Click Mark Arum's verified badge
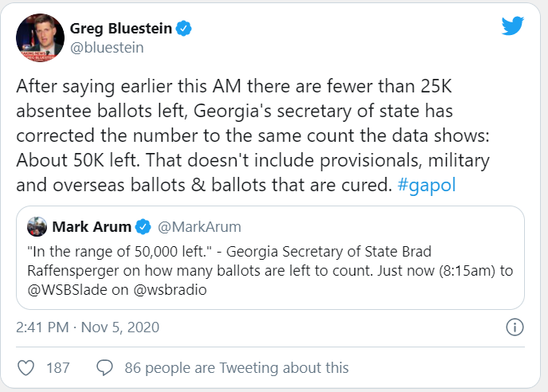 point(143,227)
